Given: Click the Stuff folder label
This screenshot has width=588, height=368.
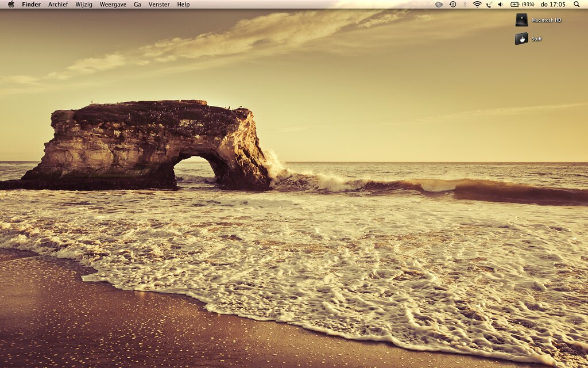Looking at the screenshot, I should (537, 39).
